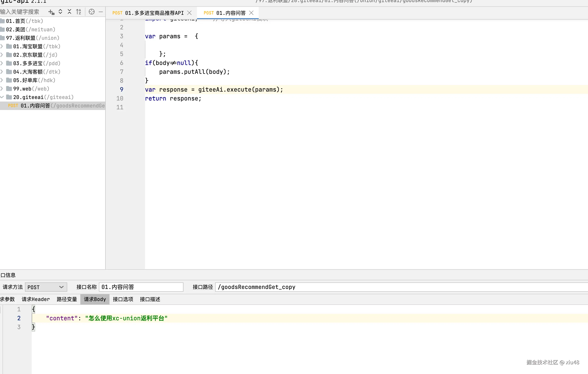This screenshot has height=374, width=588.
Task: Close the 01.内容问答 editor tab
Action: click(x=251, y=13)
